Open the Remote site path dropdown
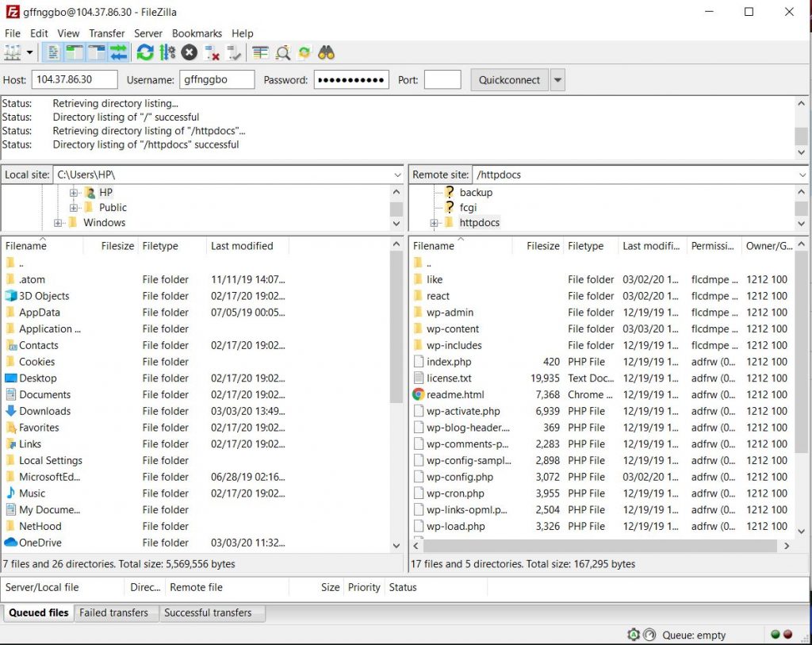812x645 pixels. [802, 175]
